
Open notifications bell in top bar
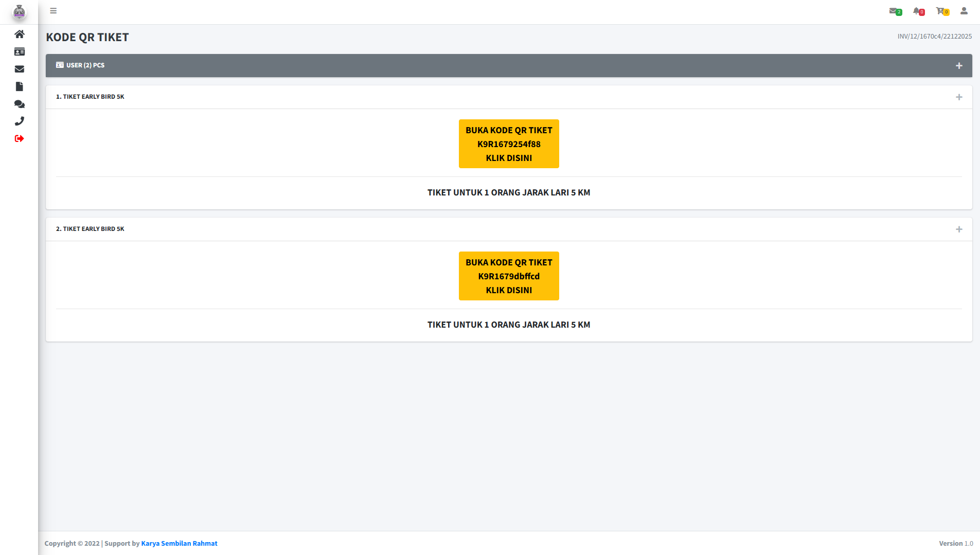click(x=917, y=11)
